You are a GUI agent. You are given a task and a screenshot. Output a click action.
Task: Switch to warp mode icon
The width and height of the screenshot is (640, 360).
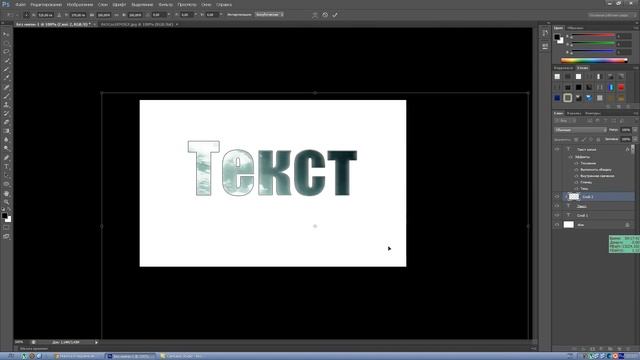pos(315,15)
